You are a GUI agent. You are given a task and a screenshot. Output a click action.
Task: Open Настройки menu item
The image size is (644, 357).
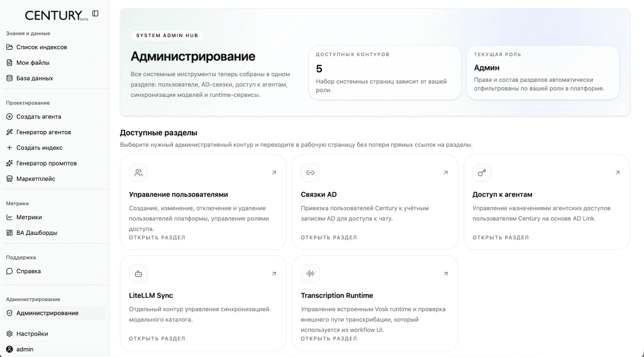(x=54, y=334)
